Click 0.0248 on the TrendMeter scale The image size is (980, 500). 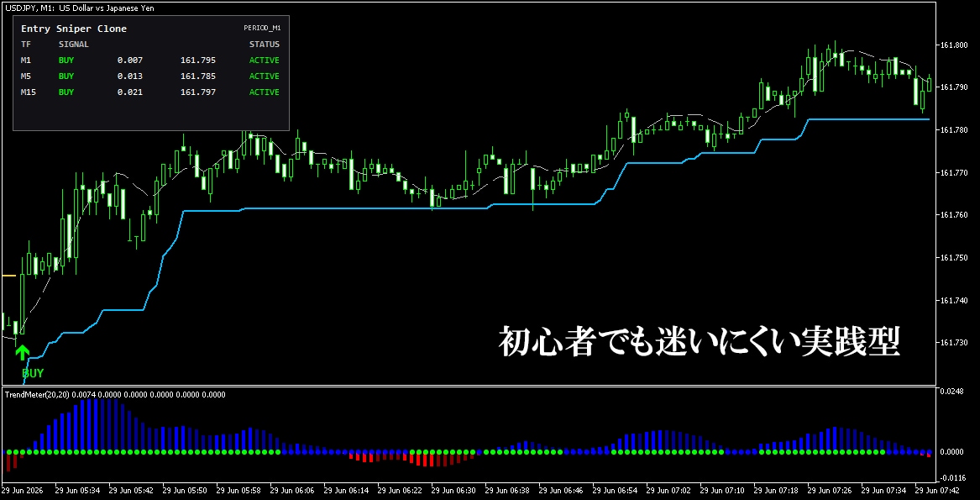point(953,392)
